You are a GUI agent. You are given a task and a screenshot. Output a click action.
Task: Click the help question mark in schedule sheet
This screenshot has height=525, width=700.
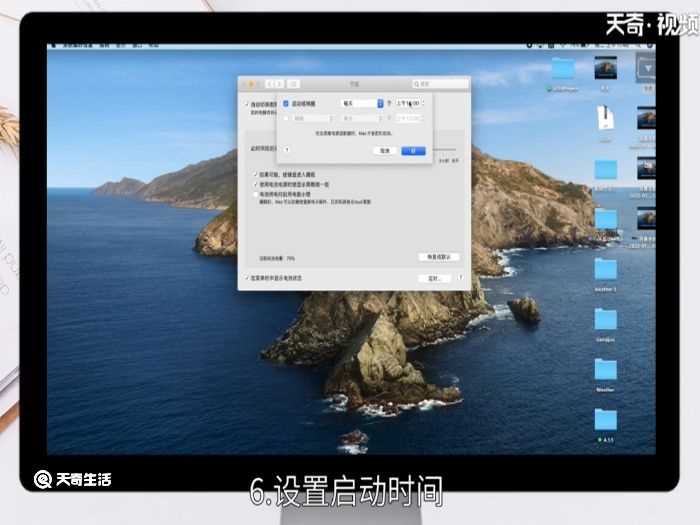point(287,150)
